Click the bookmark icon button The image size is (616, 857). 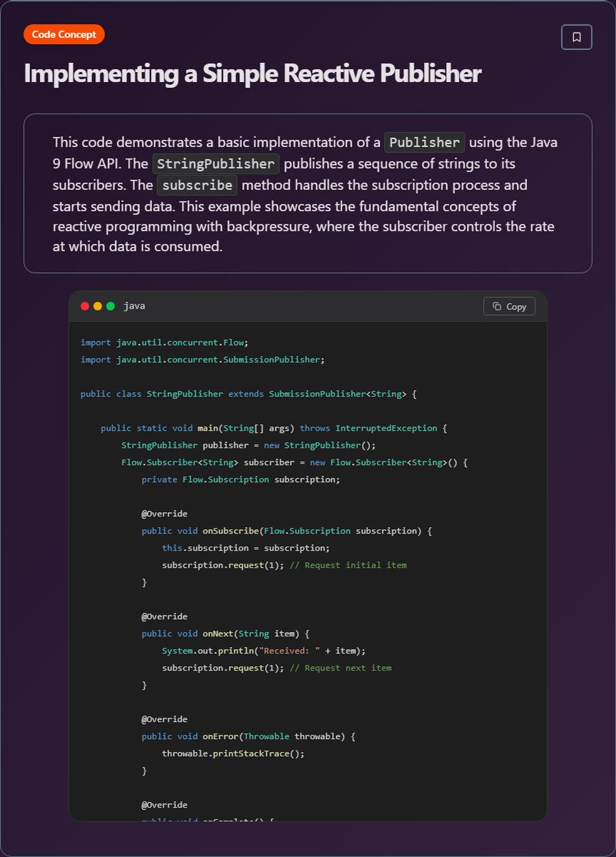tap(577, 37)
